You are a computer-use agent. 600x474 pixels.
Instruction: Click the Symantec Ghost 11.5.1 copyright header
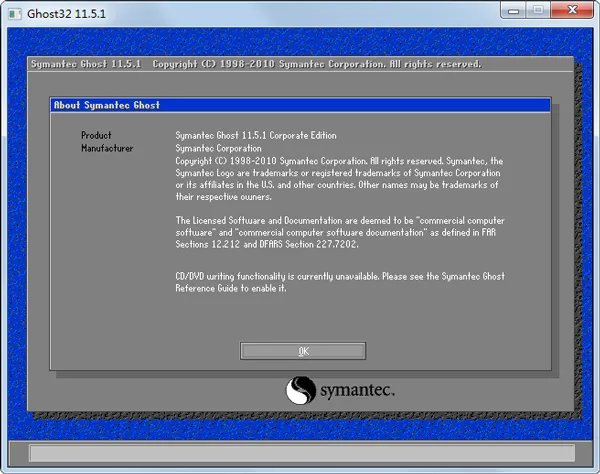[x=255, y=64]
